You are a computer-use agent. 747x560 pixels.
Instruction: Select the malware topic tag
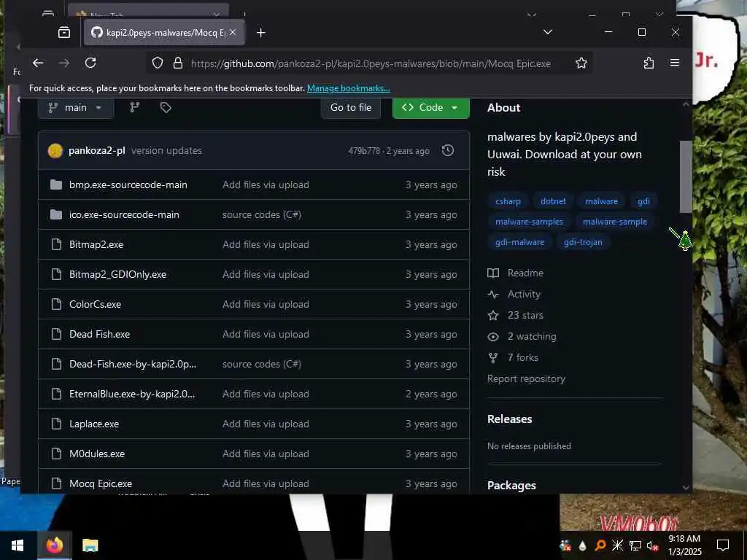click(601, 201)
